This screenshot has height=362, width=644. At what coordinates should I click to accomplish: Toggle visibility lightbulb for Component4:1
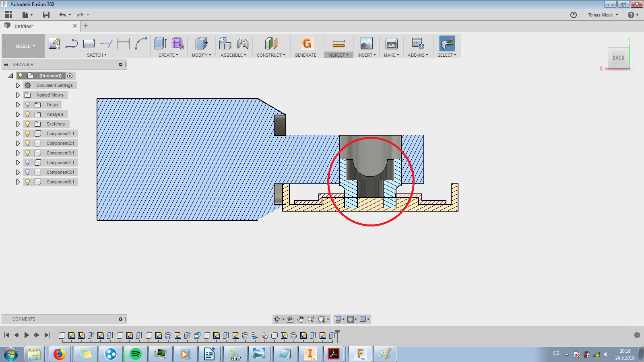pos(28,162)
